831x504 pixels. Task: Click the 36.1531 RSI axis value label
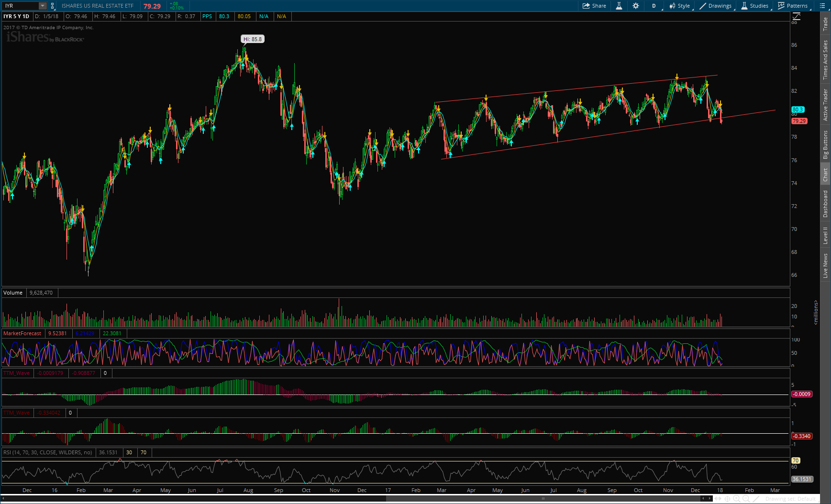(802, 479)
